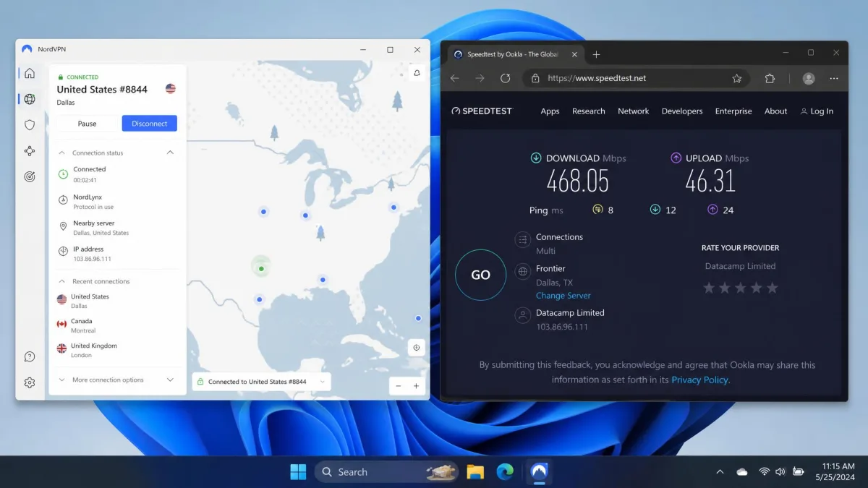Open the browser extensions puzzle icon

770,78
